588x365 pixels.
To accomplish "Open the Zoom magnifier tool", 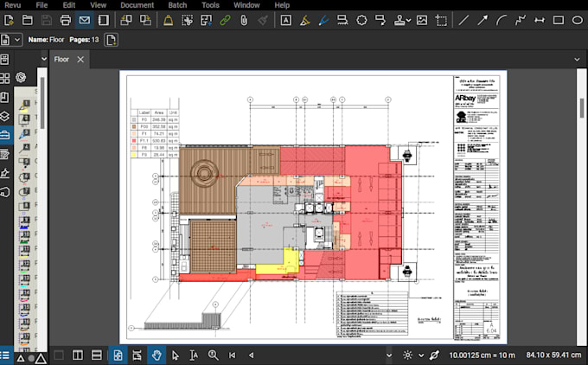I will click(x=213, y=355).
